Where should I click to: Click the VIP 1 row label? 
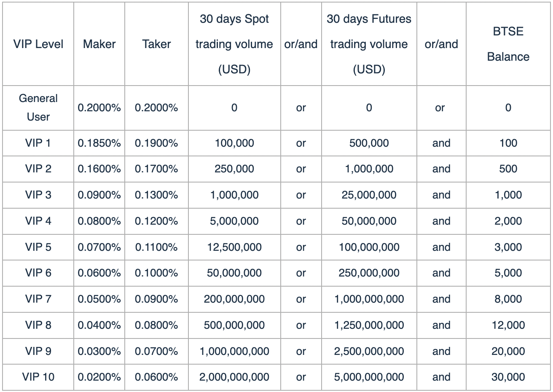point(38,143)
